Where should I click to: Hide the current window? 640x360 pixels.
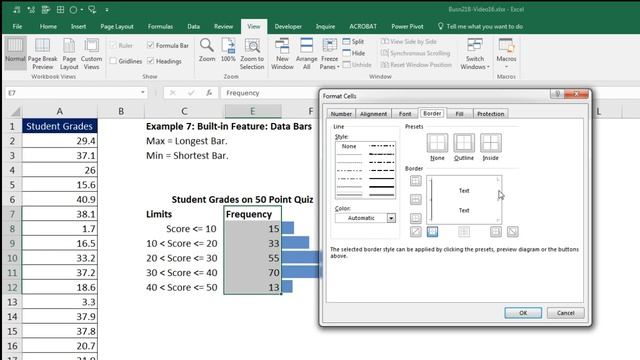click(x=353, y=53)
